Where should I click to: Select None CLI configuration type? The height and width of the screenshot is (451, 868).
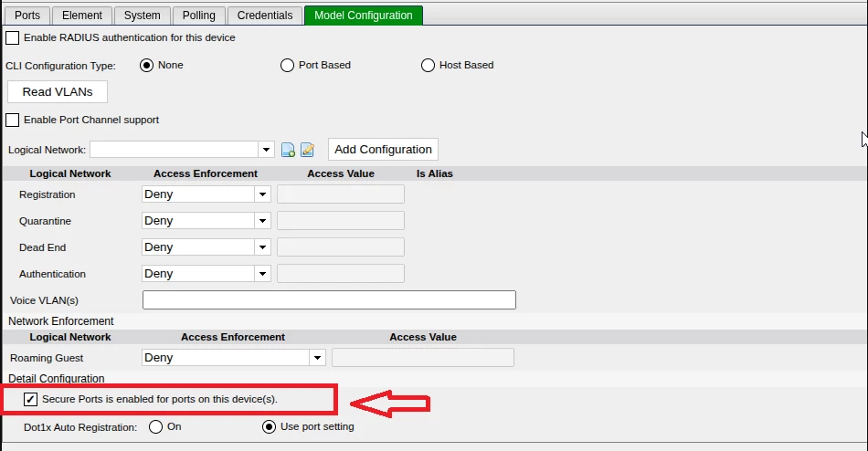tap(147, 66)
